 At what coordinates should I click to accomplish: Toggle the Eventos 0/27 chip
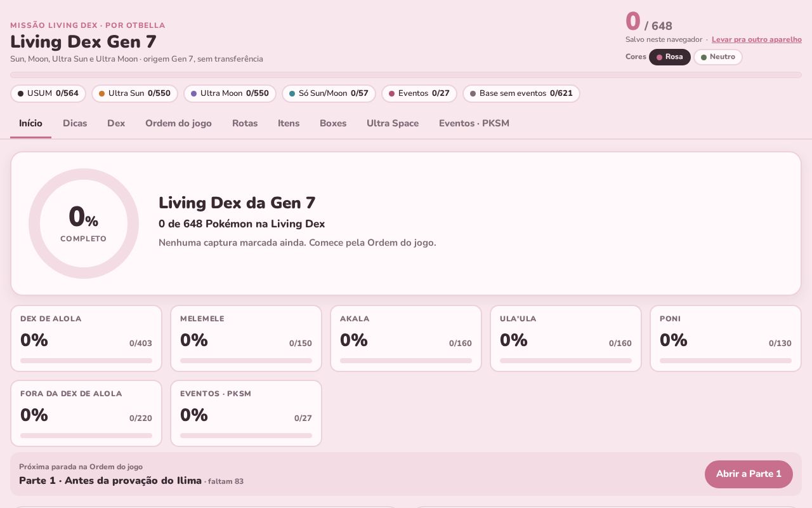tap(419, 93)
